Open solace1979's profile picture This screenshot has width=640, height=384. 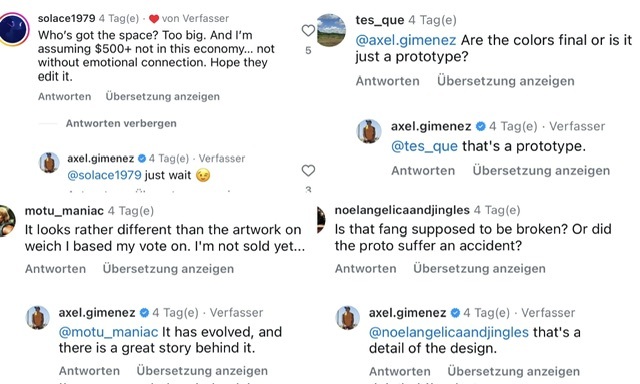(13, 29)
